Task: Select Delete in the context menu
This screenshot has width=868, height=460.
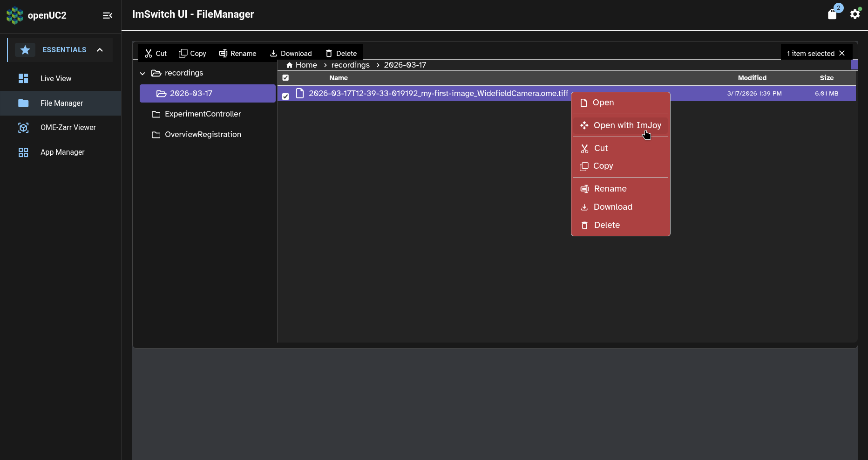Action: point(607,225)
